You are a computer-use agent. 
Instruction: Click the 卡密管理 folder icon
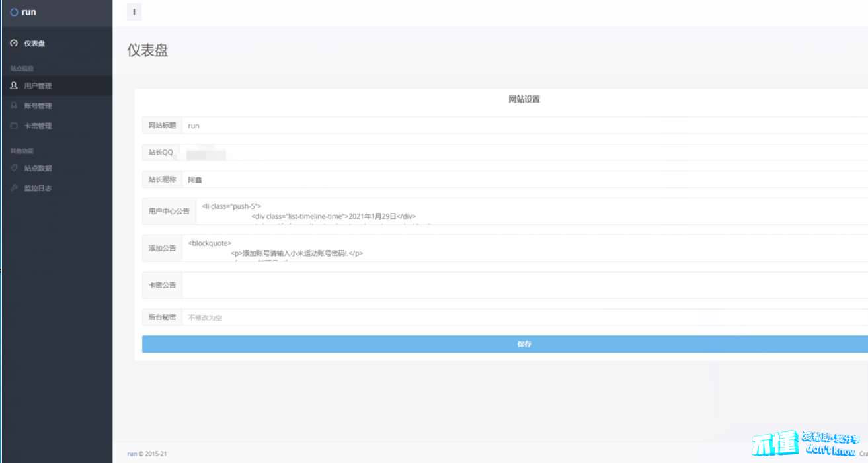click(x=14, y=126)
